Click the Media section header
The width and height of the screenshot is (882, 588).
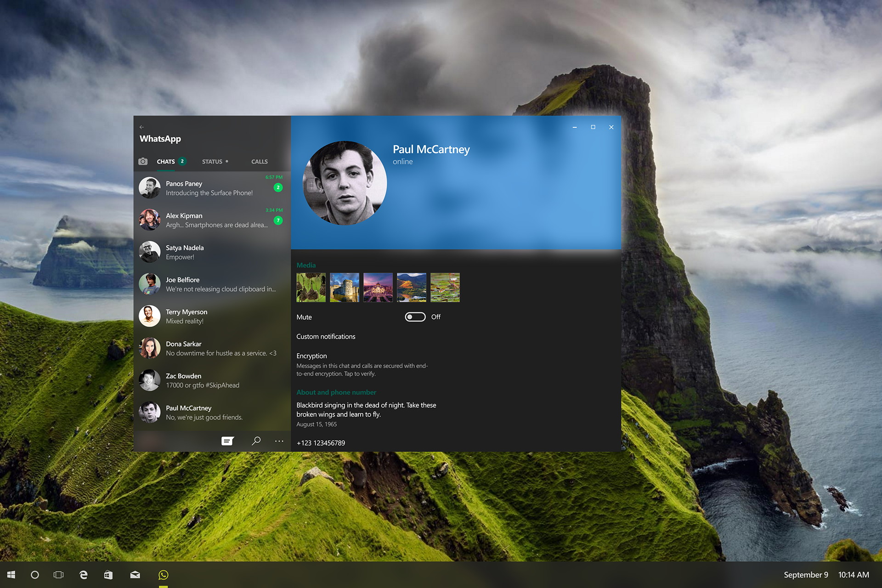coord(306,265)
